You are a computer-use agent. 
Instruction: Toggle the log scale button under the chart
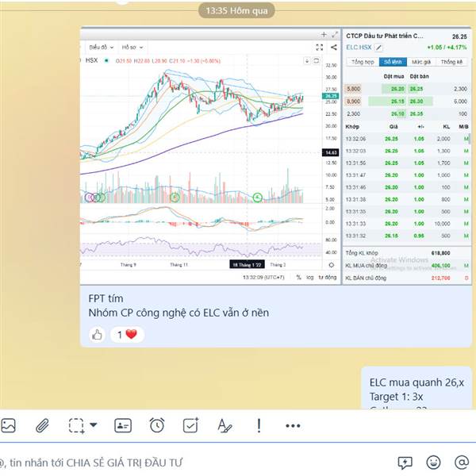(x=309, y=277)
